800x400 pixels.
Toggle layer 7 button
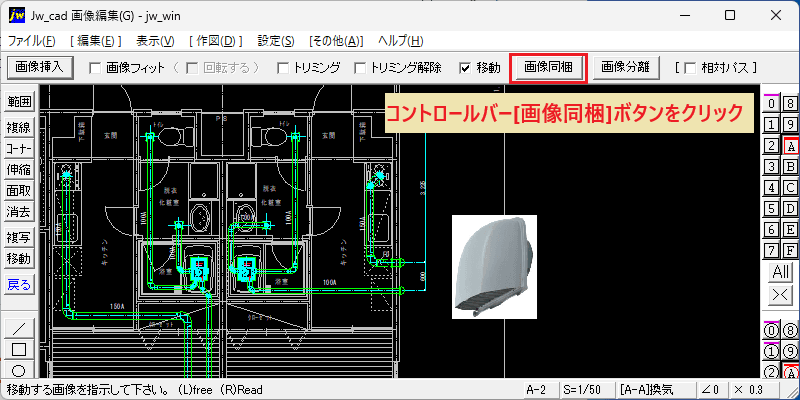[772, 251]
